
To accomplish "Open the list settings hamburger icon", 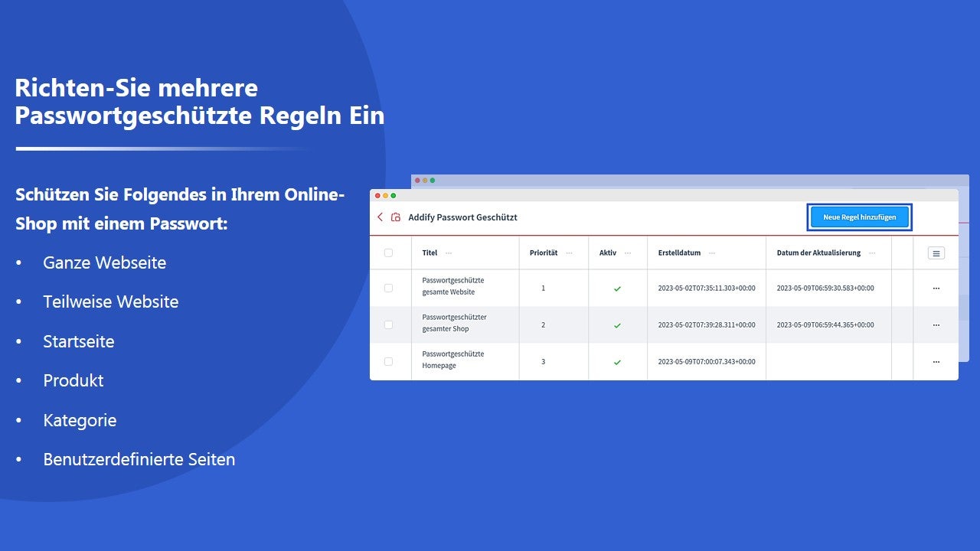I will (936, 253).
